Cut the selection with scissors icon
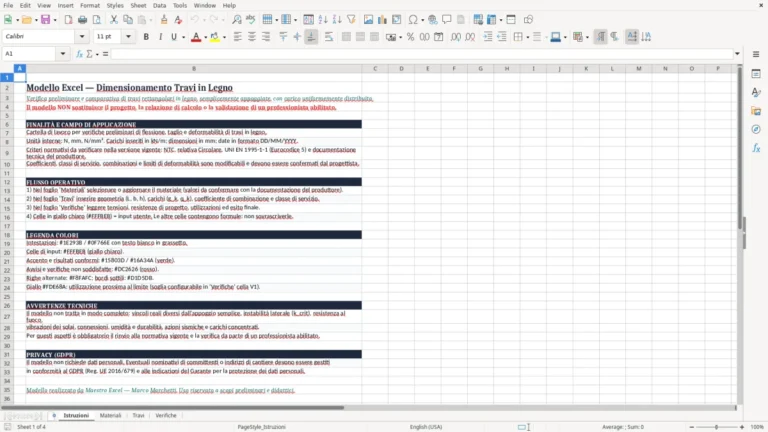 [114, 20]
